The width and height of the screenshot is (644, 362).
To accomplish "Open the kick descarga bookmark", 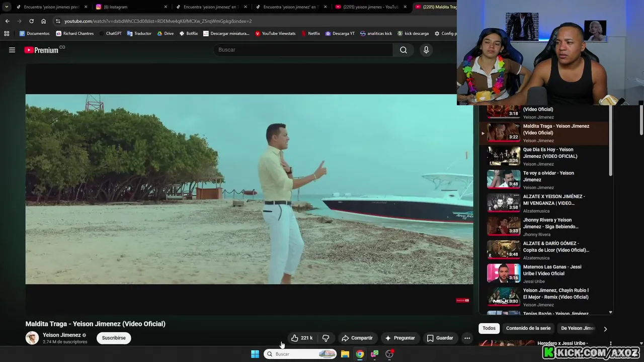I will tap(413, 34).
